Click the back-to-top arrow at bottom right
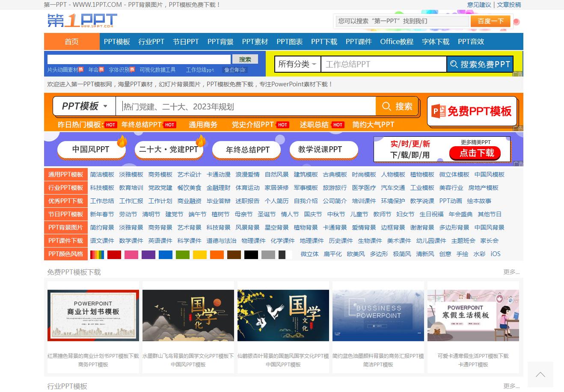 pos(540,374)
